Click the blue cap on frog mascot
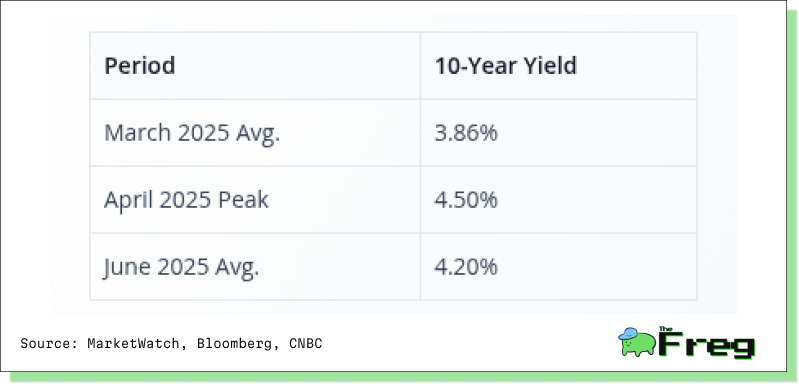This screenshot has height=384, width=799. (x=628, y=334)
